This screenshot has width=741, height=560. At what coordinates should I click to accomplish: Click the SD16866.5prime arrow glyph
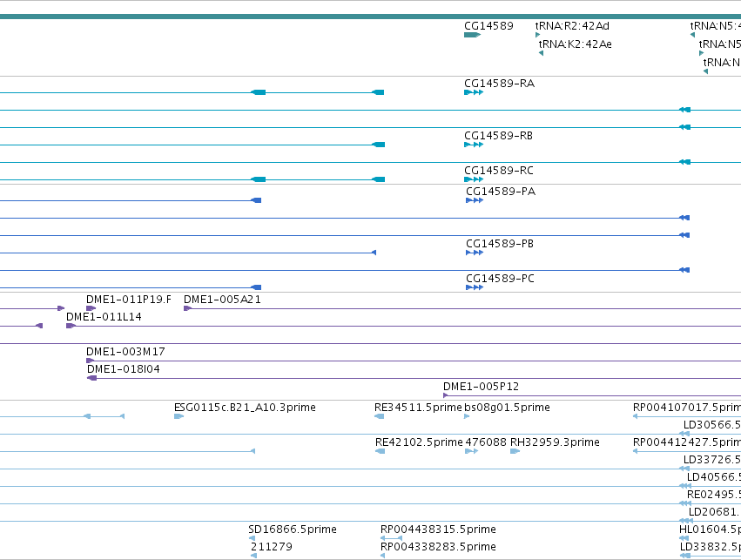pos(252,538)
